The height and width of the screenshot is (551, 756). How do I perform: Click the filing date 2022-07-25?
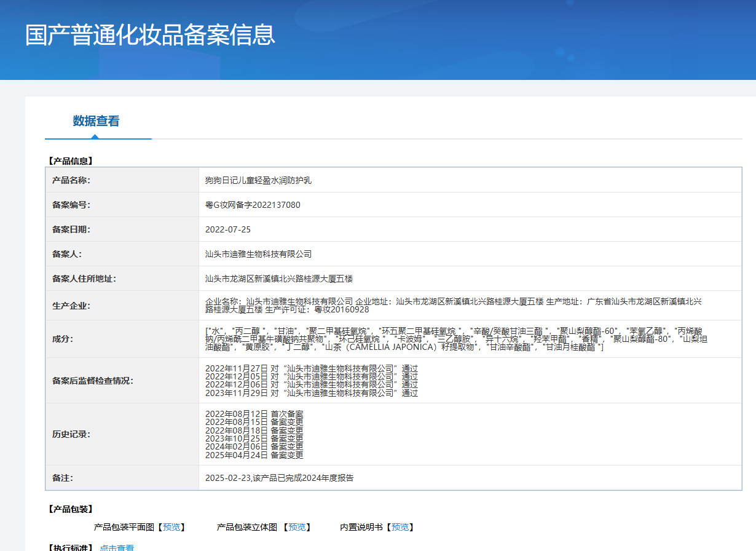228,229
